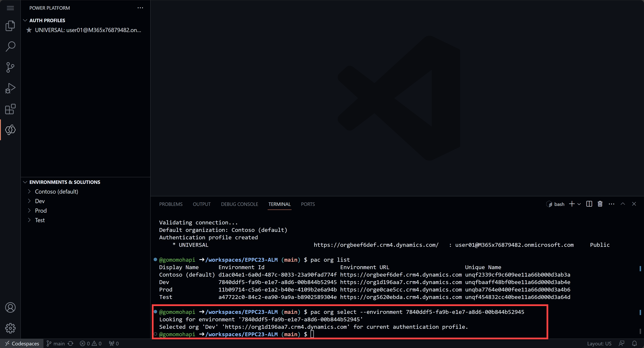
Task: Select the bash terminal profile icon
Action: tap(549, 204)
